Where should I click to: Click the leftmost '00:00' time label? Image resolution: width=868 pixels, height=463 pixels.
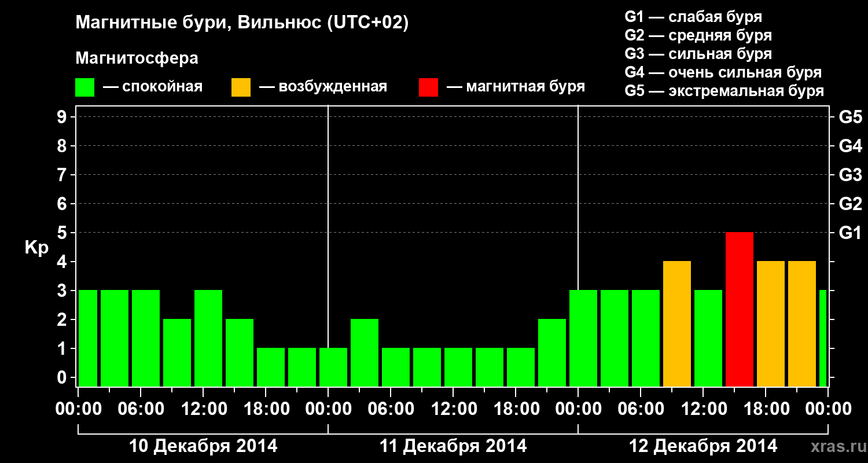[x=78, y=409]
